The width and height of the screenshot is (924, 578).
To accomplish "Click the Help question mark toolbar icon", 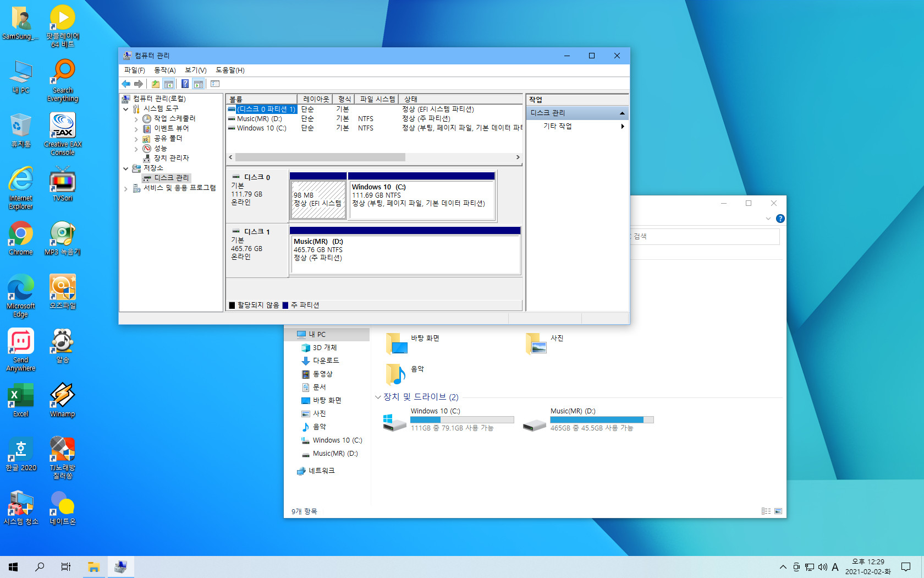I will (x=185, y=84).
